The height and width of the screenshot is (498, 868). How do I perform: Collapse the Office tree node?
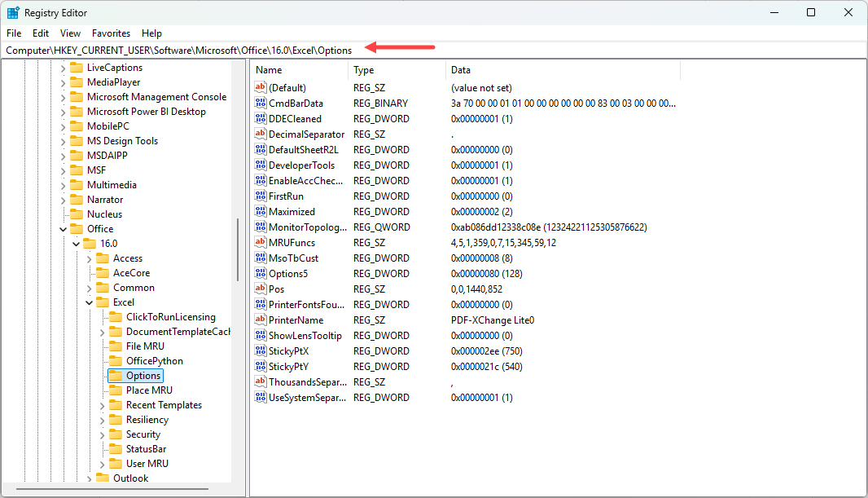coord(64,229)
